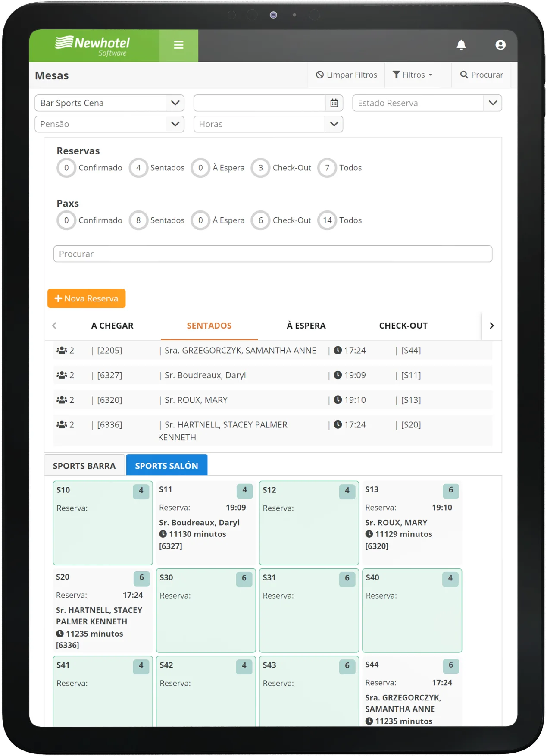The image size is (547, 756).
Task: Open table S20 card
Action: click(x=103, y=611)
